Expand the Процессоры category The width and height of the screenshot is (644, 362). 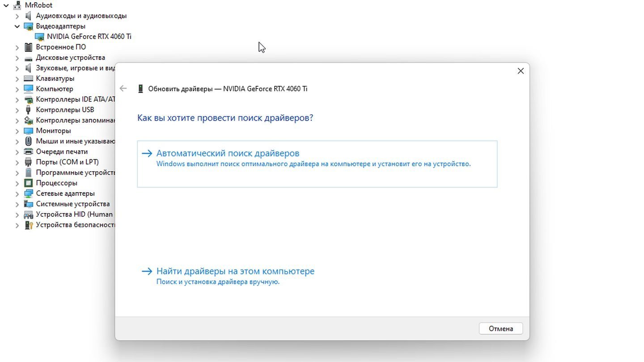pos(17,183)
